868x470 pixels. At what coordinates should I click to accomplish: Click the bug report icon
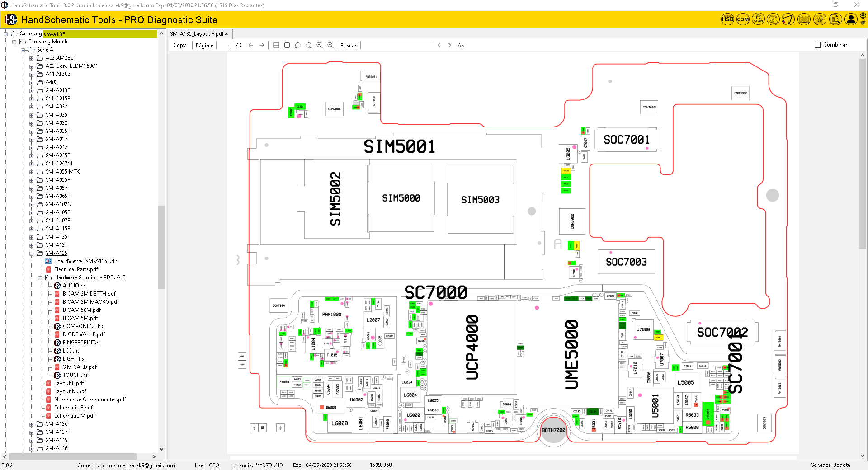[x=863, y=23]
